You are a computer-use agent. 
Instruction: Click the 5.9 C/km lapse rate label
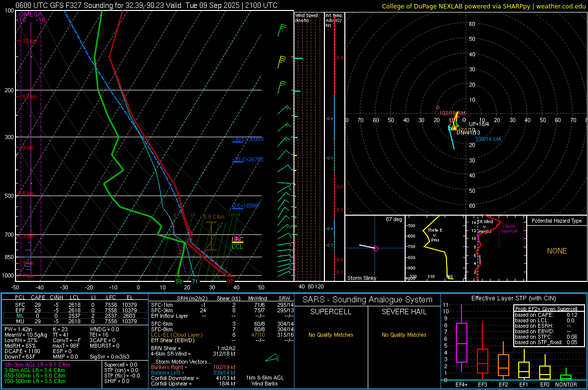(x=214, y=217)
